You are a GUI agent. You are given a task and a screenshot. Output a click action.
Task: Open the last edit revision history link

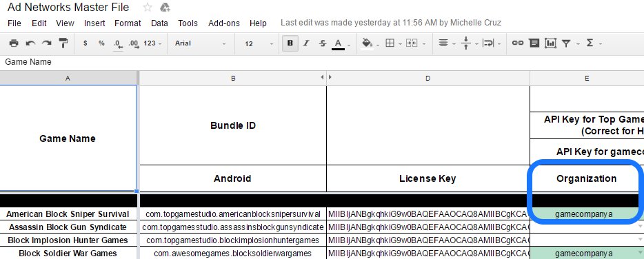pyautogui.click(x=390, y=23)
